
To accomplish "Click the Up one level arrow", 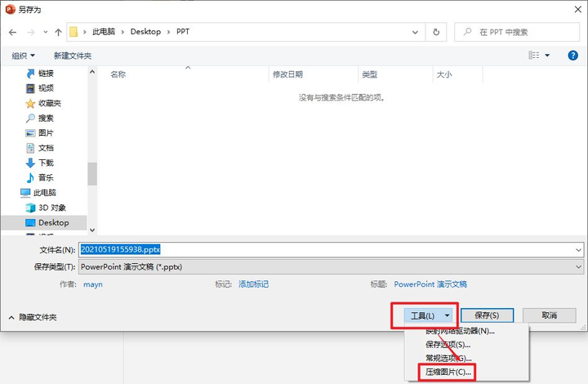I will [x=58, y=32].
